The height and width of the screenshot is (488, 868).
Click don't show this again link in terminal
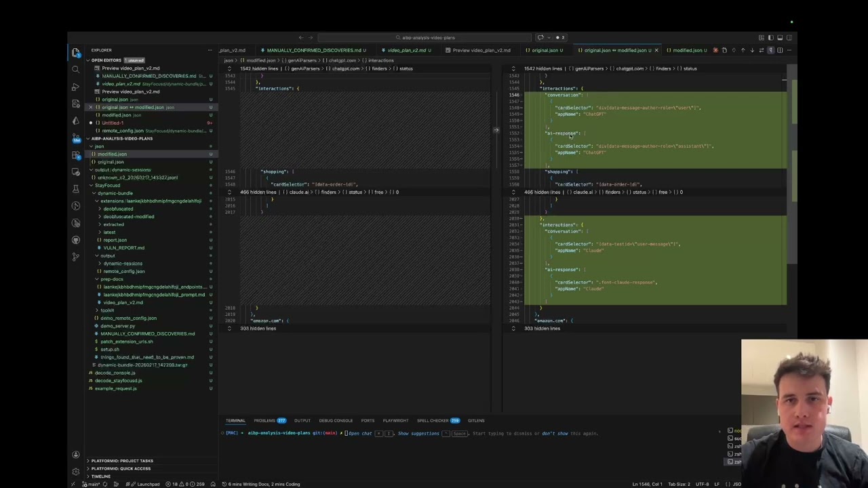[x=556, y=433]
